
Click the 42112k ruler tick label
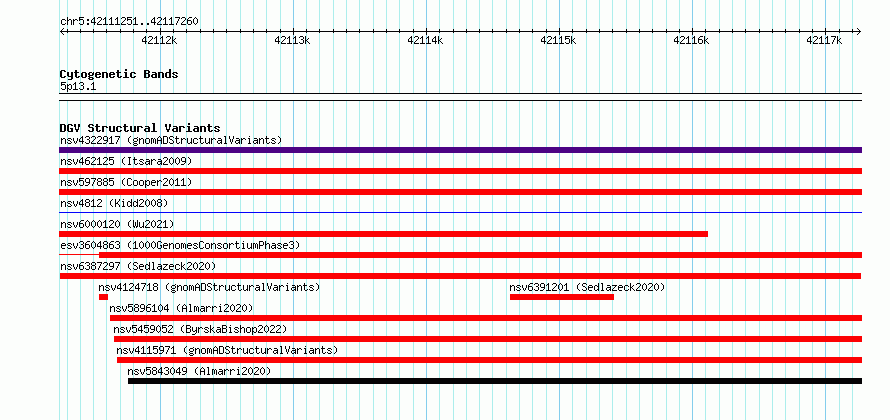(159, 40)
